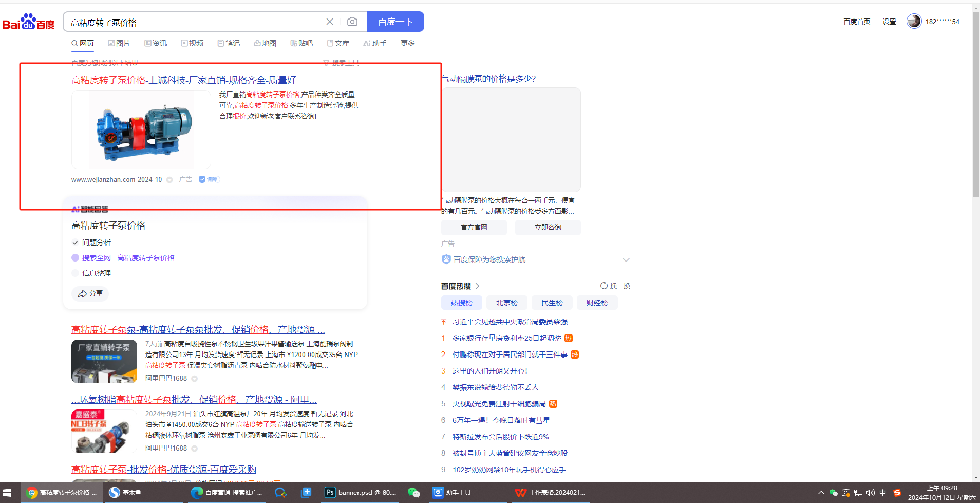The image size is (980, 503).
Task: Click the 立即咨询 button
Action: tap(548, 227)
